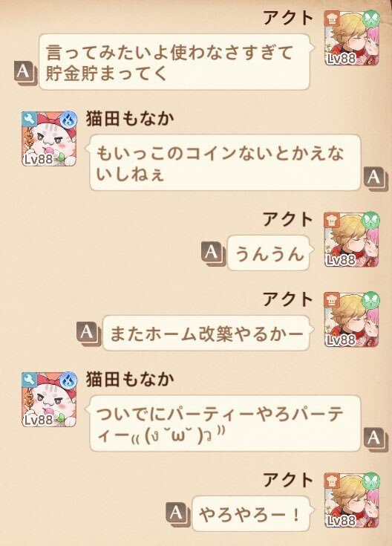The height and width of the screenshot is (546, 392).
Task: Tap the translate "A" icon beside うんうん bubble
Action: (213, 253)
